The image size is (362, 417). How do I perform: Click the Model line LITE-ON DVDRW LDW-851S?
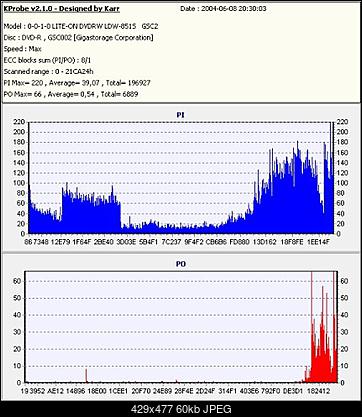pyautogui.click(x=81, y=27)
